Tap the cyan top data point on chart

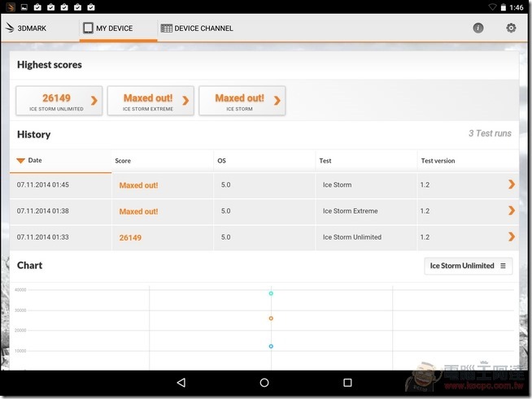[271, 293]
